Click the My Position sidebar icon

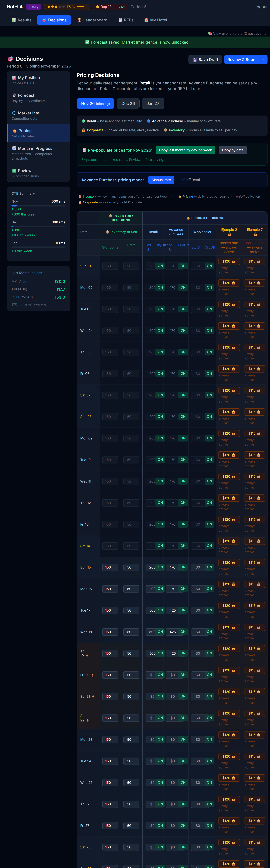(x=14, y=78)
